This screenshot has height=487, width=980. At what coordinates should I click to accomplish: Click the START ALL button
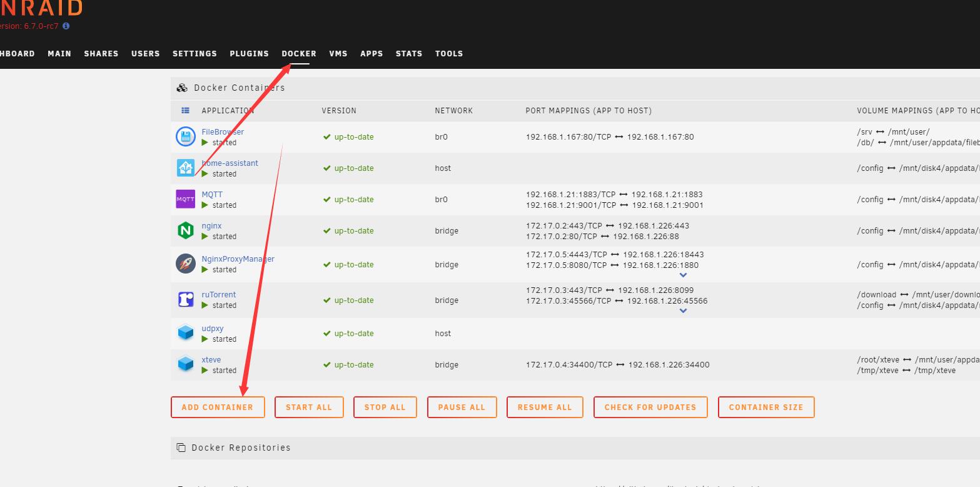pyautogui.click(x=309, y=407)
